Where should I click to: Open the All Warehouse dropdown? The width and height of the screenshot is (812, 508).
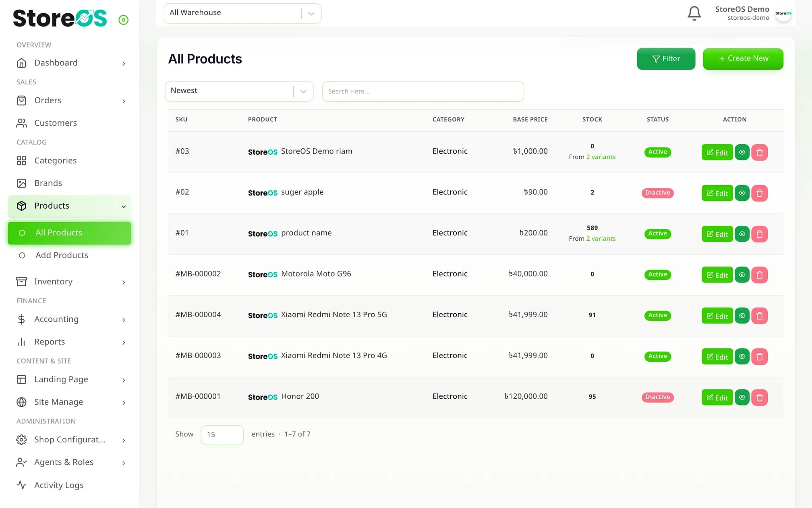click(242, 13)
